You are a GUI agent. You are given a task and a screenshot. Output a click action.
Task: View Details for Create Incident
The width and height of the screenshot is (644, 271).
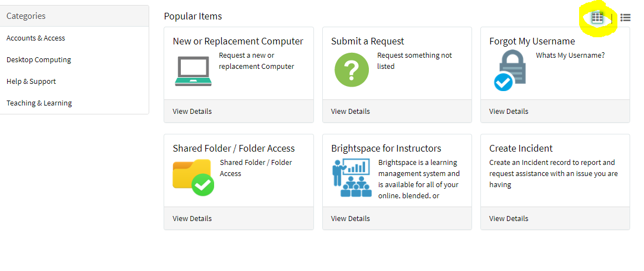509,218
